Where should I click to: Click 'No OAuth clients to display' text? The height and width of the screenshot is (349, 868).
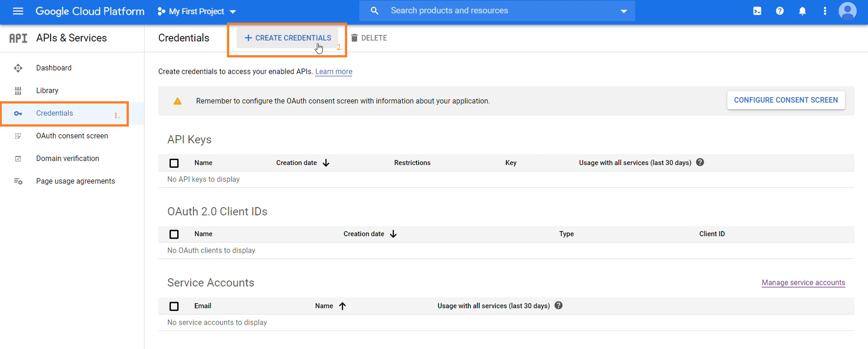[x=211, y=250]
